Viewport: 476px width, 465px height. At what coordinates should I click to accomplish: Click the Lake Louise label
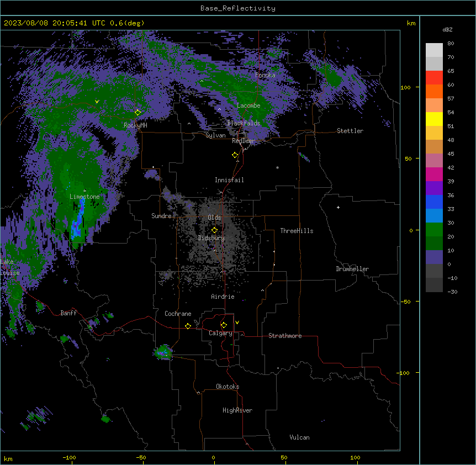(9, 267)
